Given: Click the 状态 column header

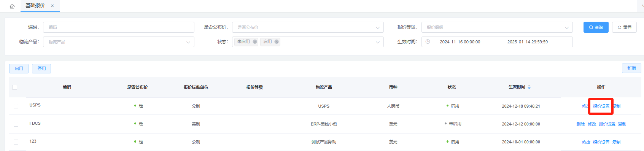Looking at the screenshot, I should 452,87.
